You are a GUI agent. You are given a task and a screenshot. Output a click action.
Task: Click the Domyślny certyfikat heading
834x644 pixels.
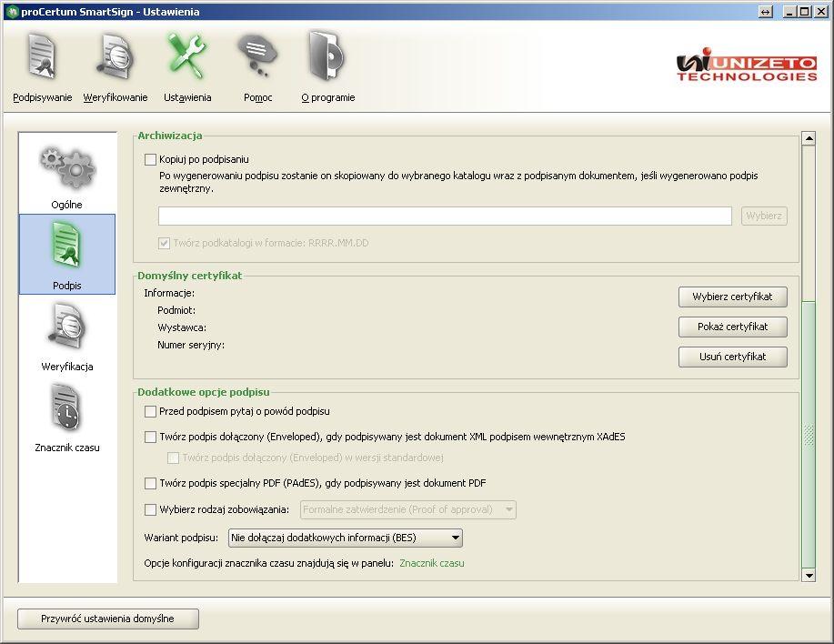coord(189,276)
